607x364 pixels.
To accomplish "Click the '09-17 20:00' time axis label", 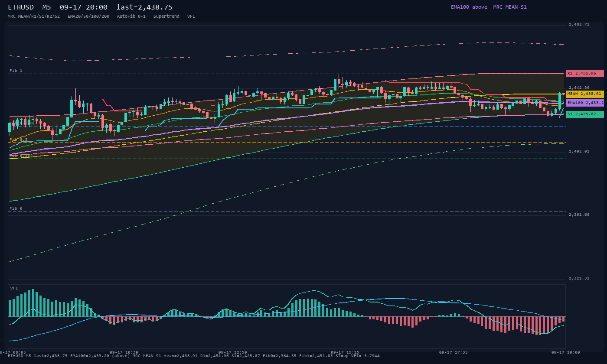I will point(566,352).
